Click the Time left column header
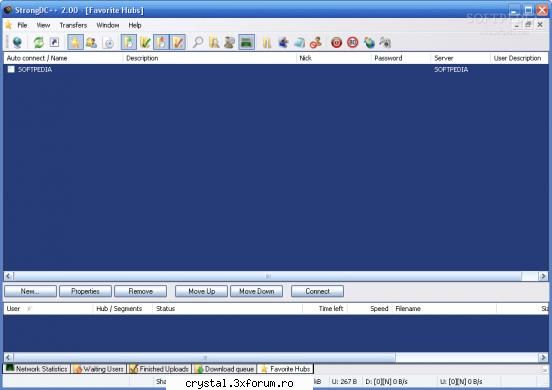The height and width of the screenshot is (390, 552). (325, 309)
